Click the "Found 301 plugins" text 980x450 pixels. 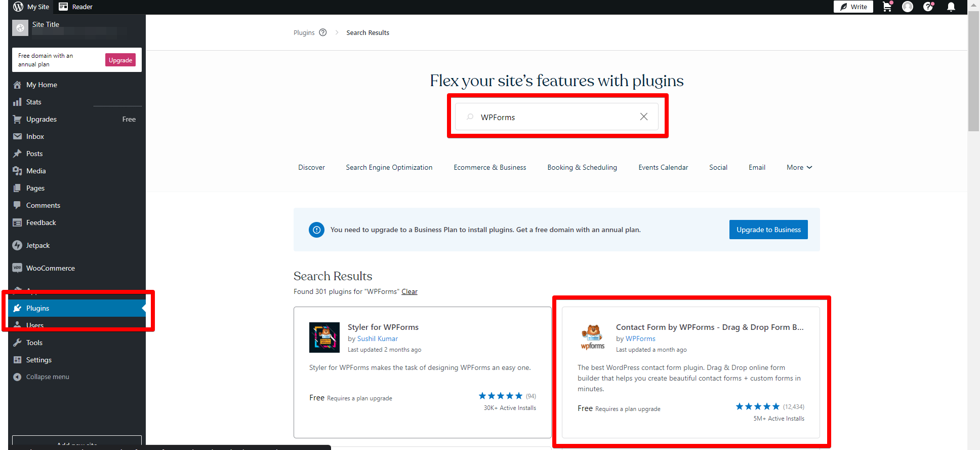pos(347,291)
